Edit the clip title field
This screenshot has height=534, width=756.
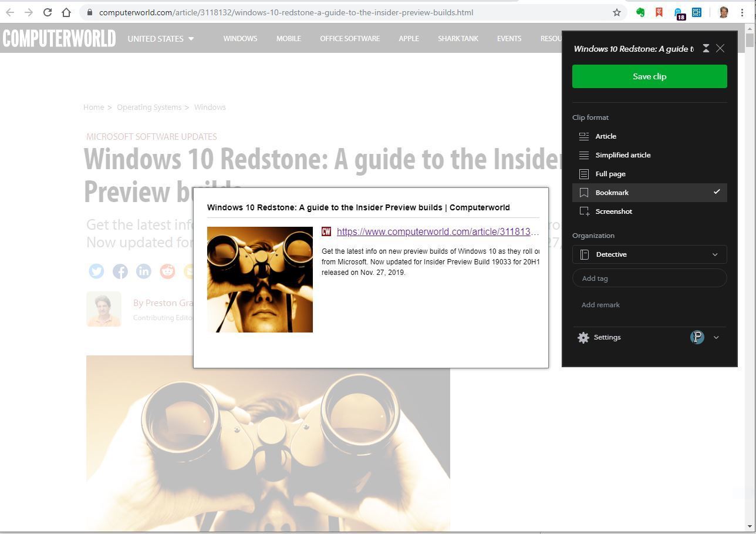[633, 49]
